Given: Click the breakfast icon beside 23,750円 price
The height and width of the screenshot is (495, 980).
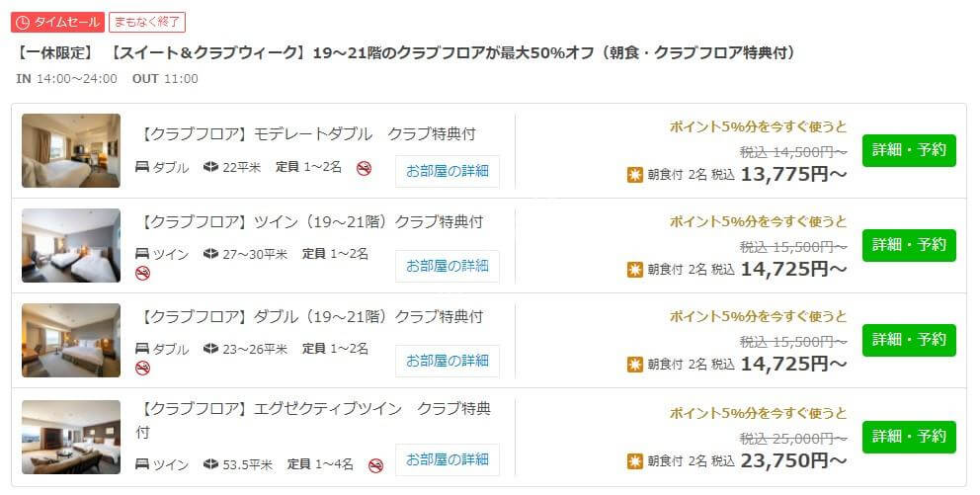Looking at the screenshot, I should [x=635, y=461].
